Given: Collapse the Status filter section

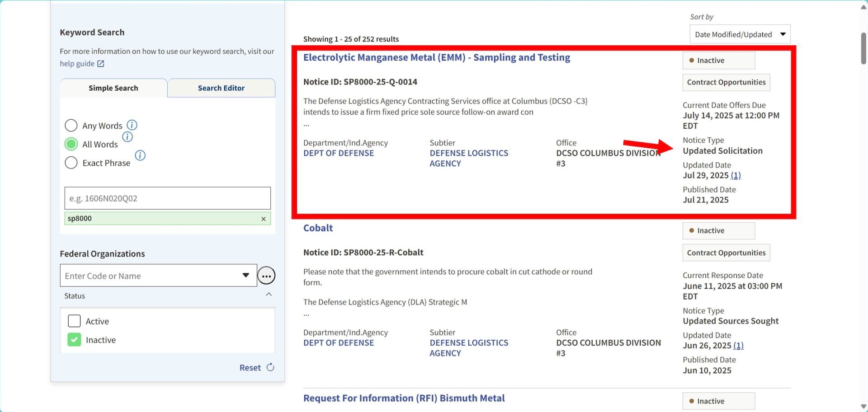Looking at the screenshot, I should (269, 295).
